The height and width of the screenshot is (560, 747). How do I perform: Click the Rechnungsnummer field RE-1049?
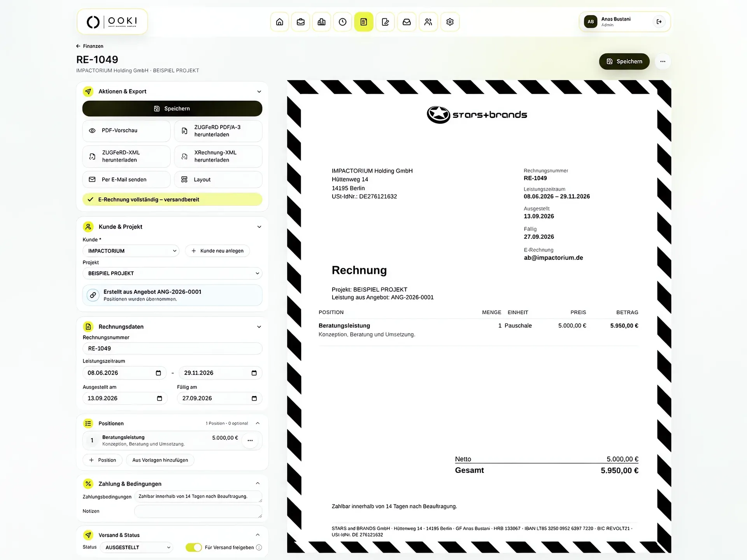coord(172,348)
